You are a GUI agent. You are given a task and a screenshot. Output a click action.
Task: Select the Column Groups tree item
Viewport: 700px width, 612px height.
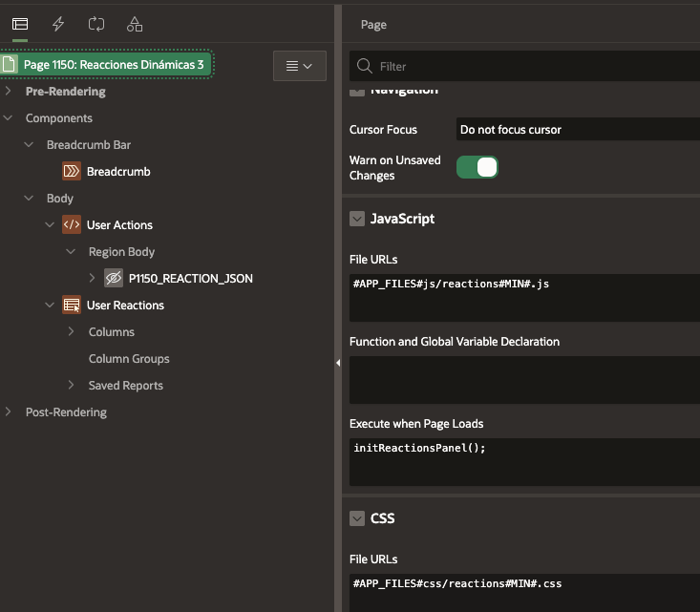[x=129, y=359]
